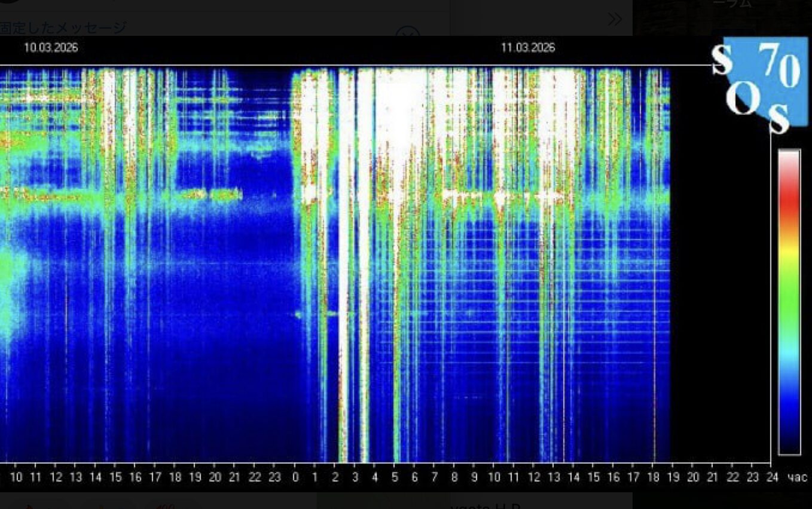Click the час axis unit label

797,477
